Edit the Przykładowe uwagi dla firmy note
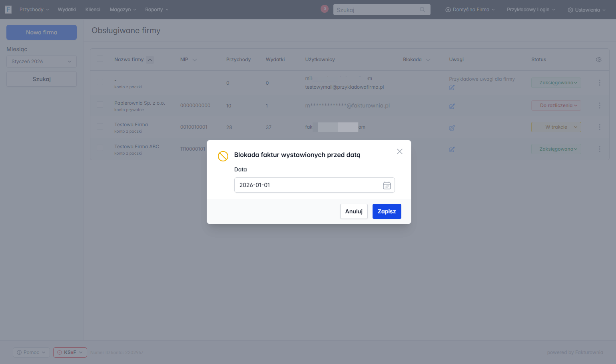616x364 pixels. tap(452, 88)
